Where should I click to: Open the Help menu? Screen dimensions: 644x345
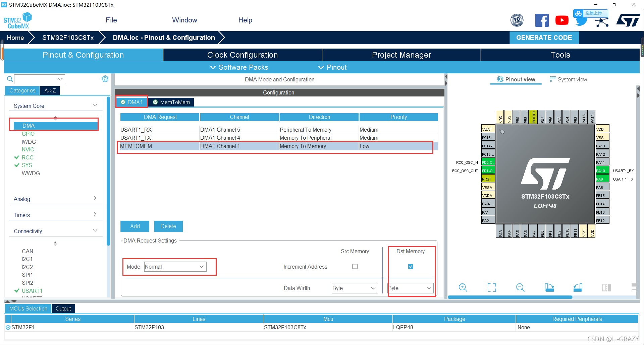(x=245, y=20)
